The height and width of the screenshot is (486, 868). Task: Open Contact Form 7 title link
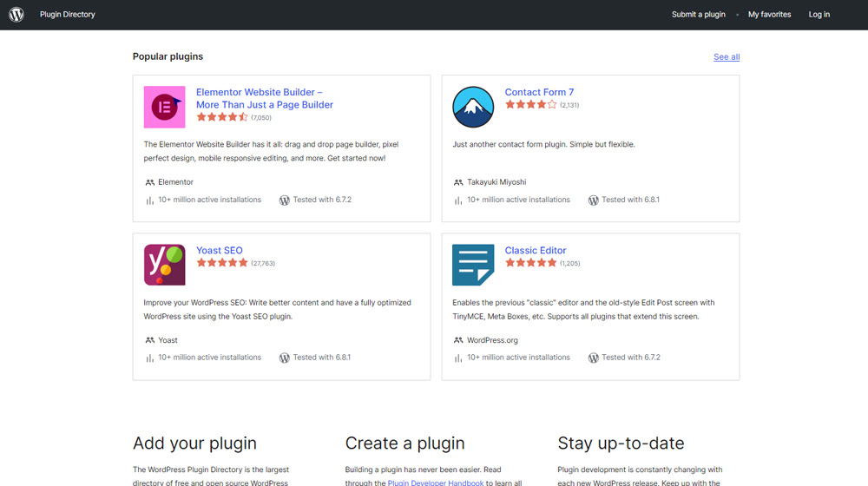tap(539, 93)
